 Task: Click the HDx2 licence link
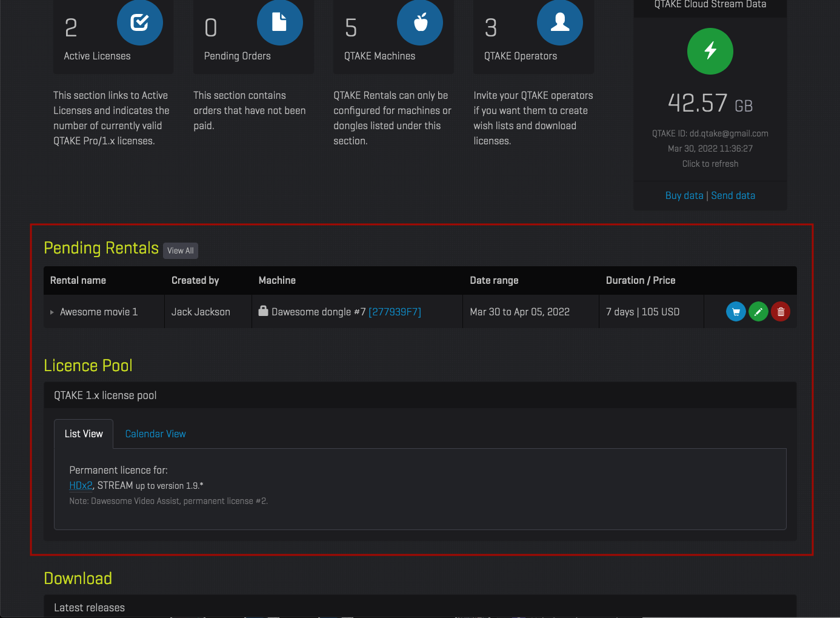(81, 485)
